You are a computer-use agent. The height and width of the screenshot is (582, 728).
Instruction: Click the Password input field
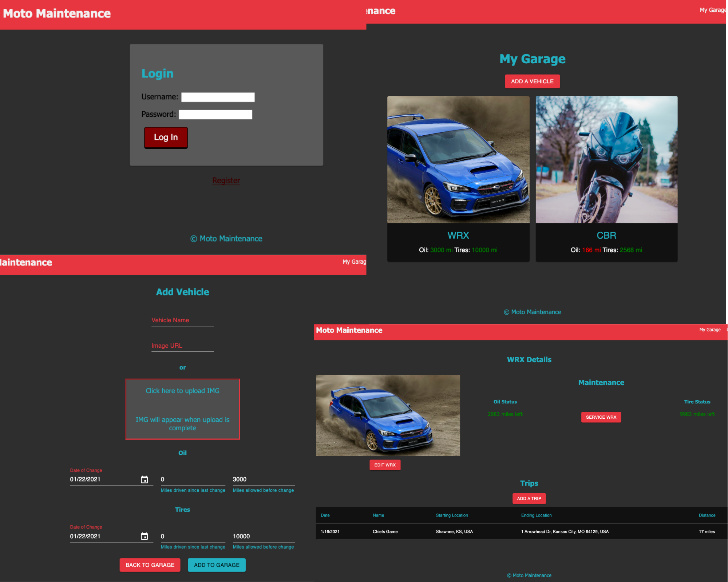[215, 115]
